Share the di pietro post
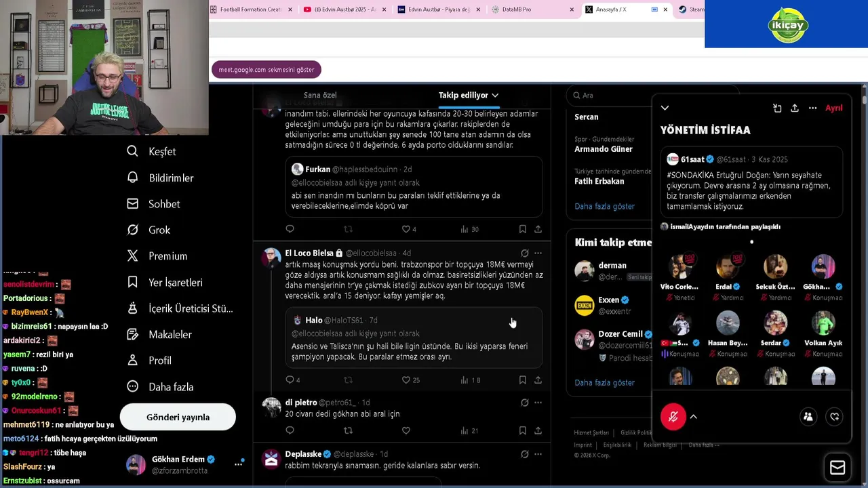 pos(538,430)
